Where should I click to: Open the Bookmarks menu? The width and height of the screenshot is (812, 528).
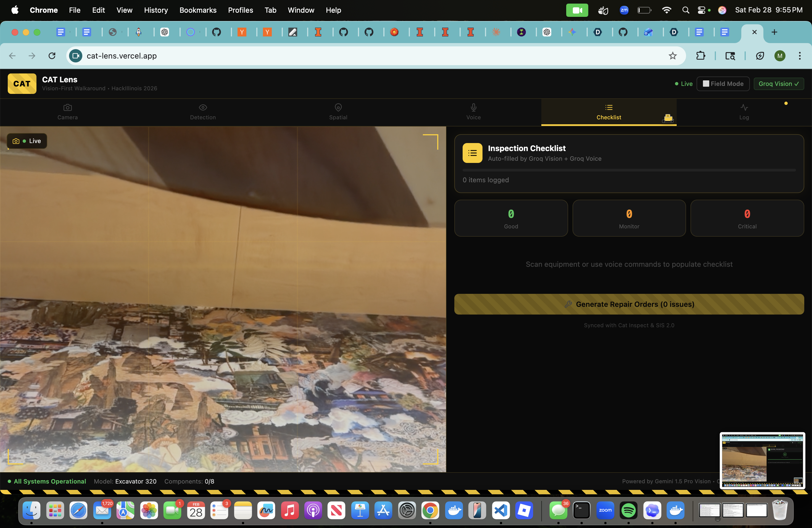[x=198, y=10]
